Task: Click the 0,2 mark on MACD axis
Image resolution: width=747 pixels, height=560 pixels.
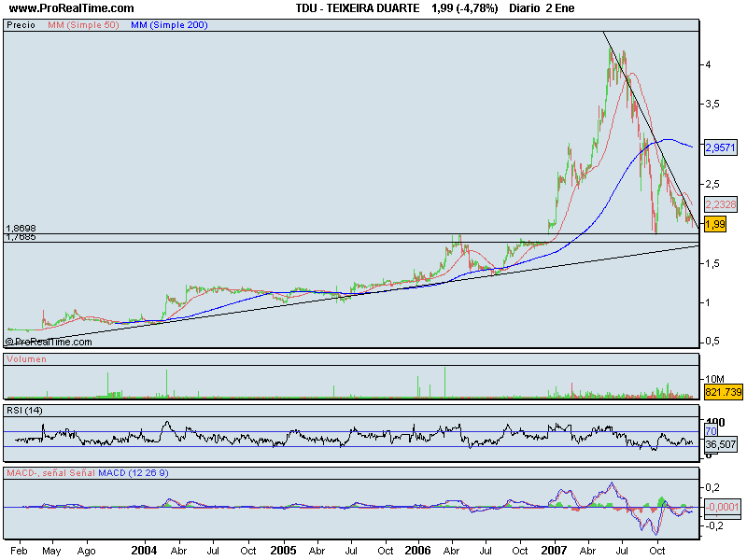Action: tap(712, 487)
